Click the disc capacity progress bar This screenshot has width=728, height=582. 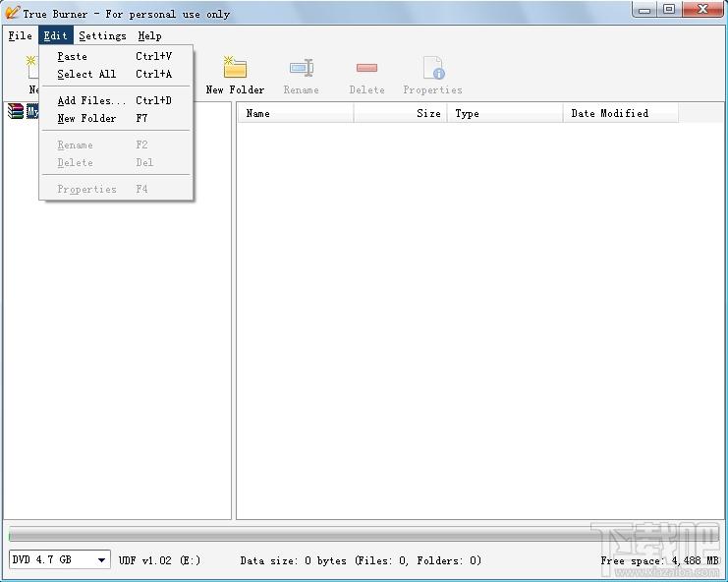(x=364, y=535)
